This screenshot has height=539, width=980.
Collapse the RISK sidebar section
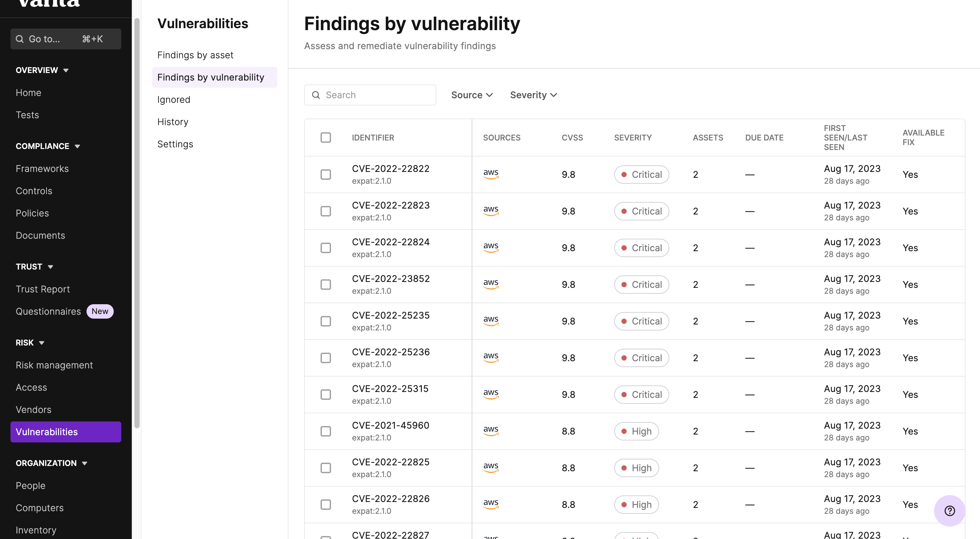30,343
